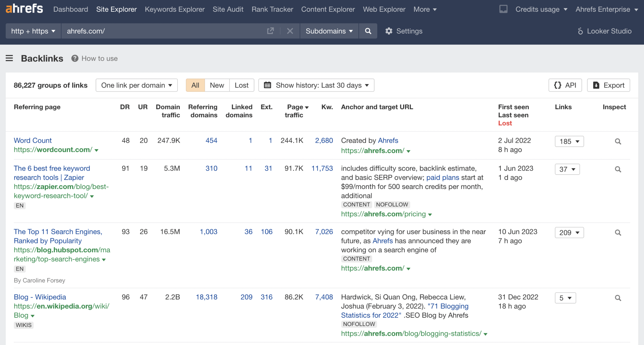The height and width of the screenshot is (345, 644).
Task: Open the Site Audit tool
Action: 228,9
